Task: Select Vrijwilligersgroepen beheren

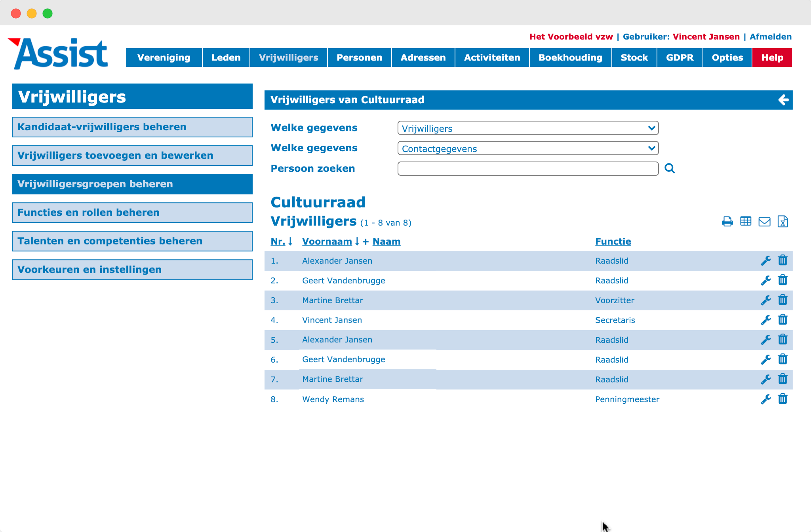Action: point(132,184)
